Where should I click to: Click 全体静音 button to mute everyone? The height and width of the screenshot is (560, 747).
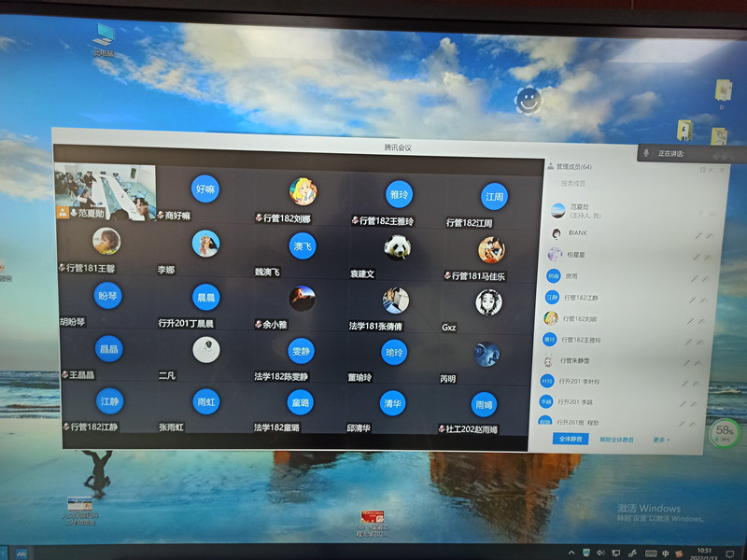coord(571,438)
